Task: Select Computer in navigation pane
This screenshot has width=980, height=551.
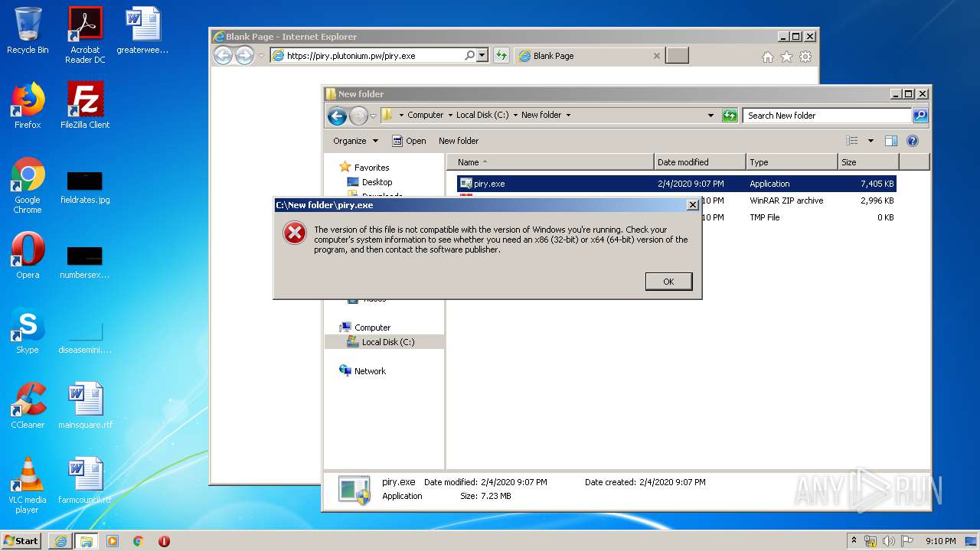Action: point(372,328)
